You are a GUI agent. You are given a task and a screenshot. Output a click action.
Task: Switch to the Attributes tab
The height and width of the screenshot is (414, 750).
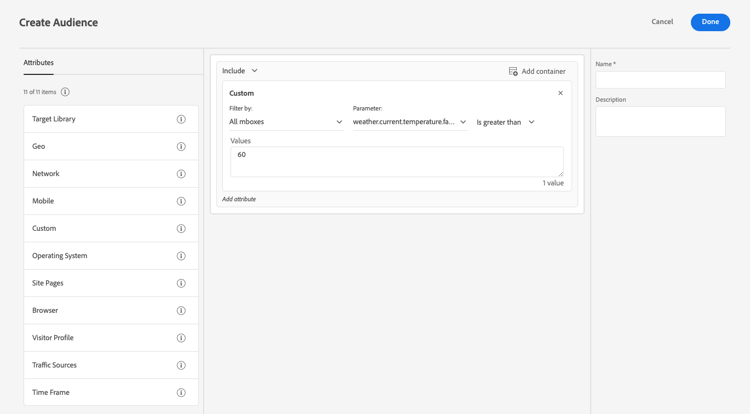coord(38,63)
